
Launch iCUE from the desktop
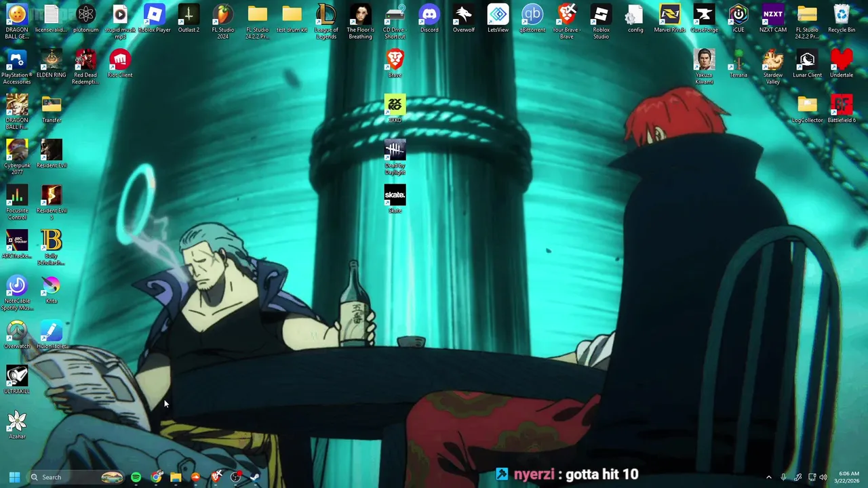(x=738, y=19)
